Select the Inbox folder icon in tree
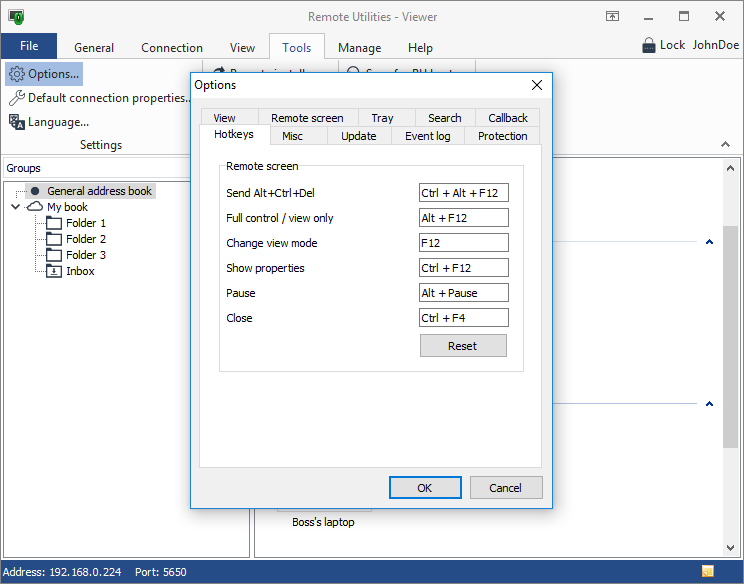The width and height of the screenshot is (744, 584). coord(54,271)
